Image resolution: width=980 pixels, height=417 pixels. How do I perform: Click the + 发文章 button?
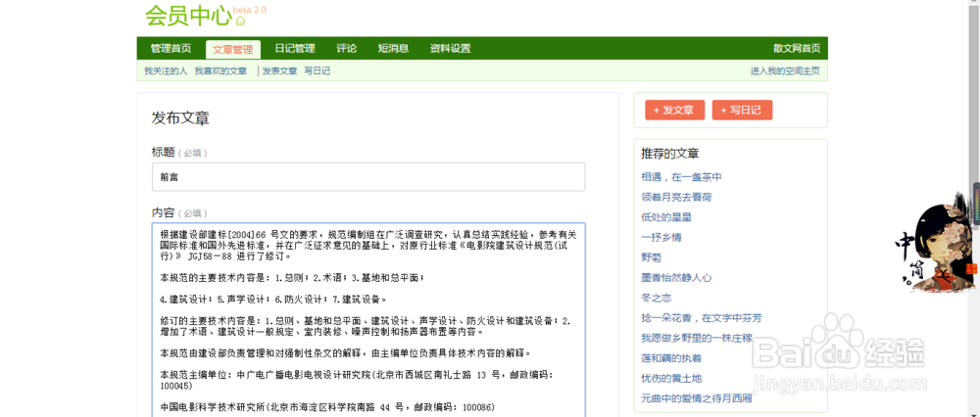pyautogui.click(x=674, y=110)
